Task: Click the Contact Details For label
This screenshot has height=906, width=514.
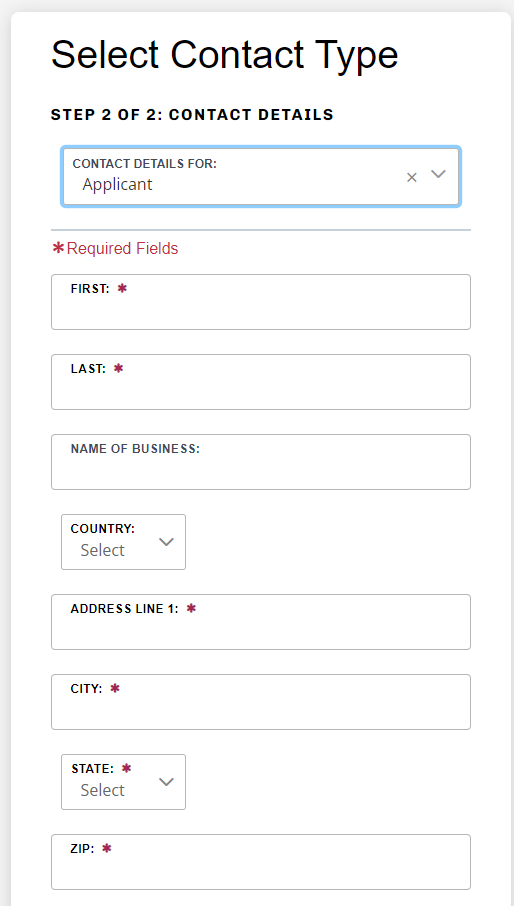Action: click(x=144, y=164)
